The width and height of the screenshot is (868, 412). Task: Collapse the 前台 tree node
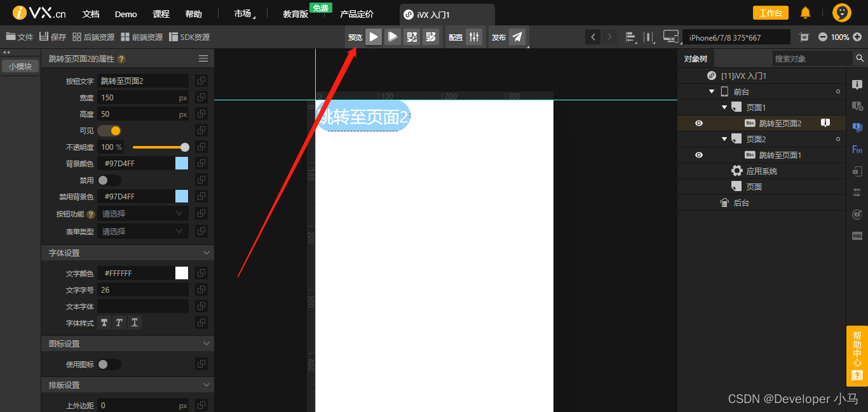coord(712,91)
